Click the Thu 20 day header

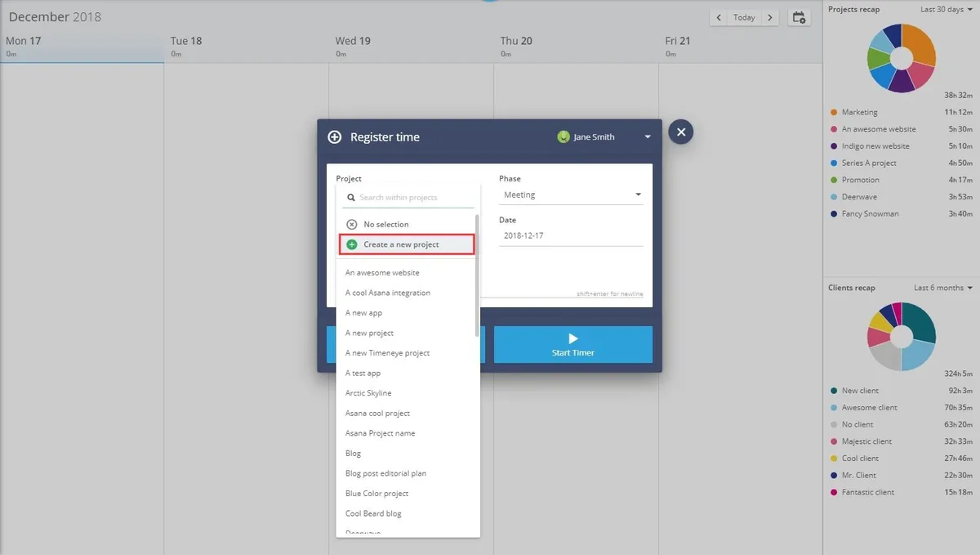576,47
